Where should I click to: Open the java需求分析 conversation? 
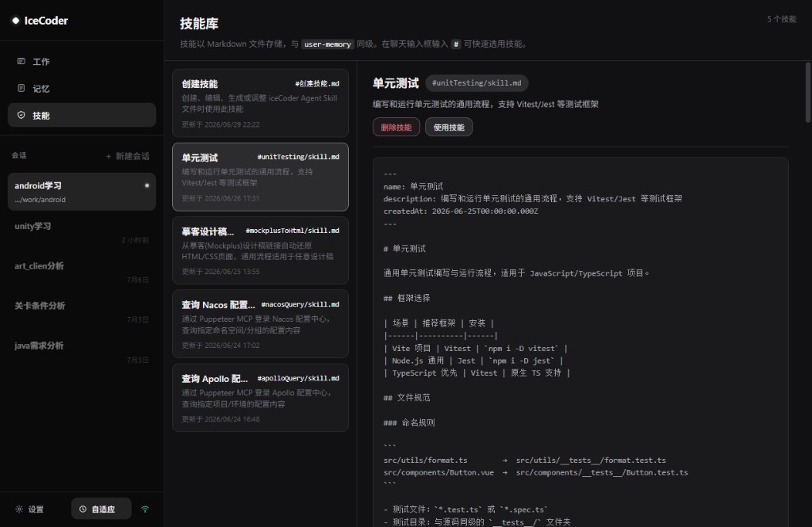tap(82, 352)
